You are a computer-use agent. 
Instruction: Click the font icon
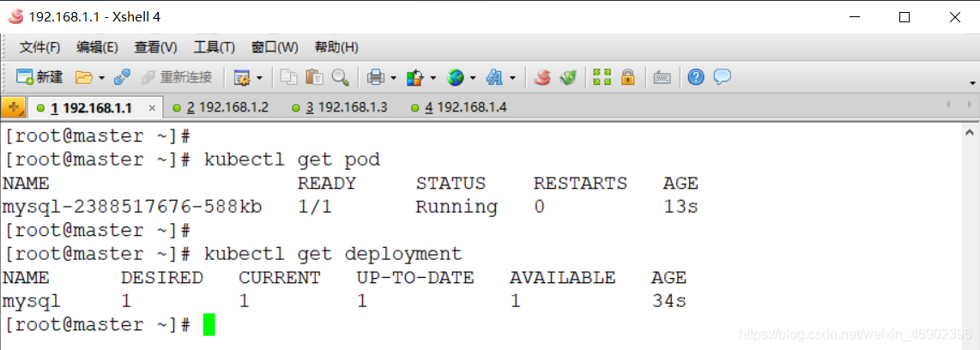[x=495, y=77]
